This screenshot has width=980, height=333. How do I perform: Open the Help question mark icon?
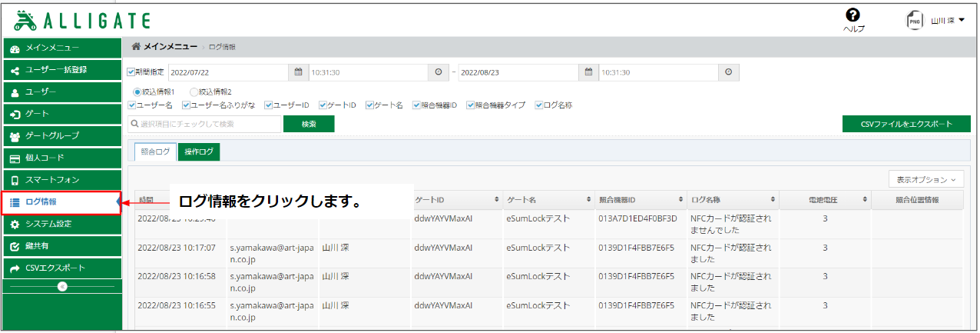[853, 15]
